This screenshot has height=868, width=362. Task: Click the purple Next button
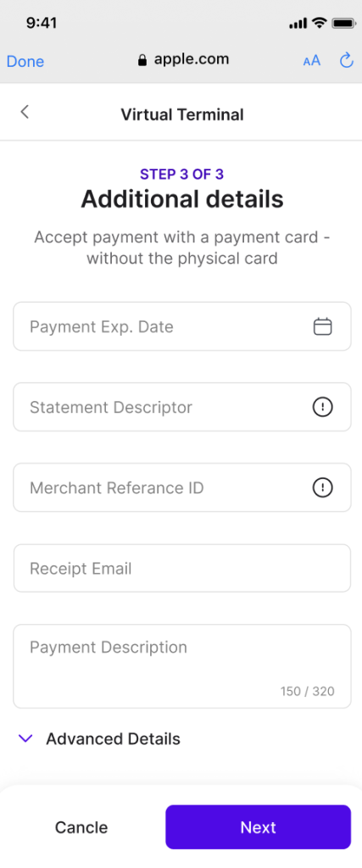point(258,827)
